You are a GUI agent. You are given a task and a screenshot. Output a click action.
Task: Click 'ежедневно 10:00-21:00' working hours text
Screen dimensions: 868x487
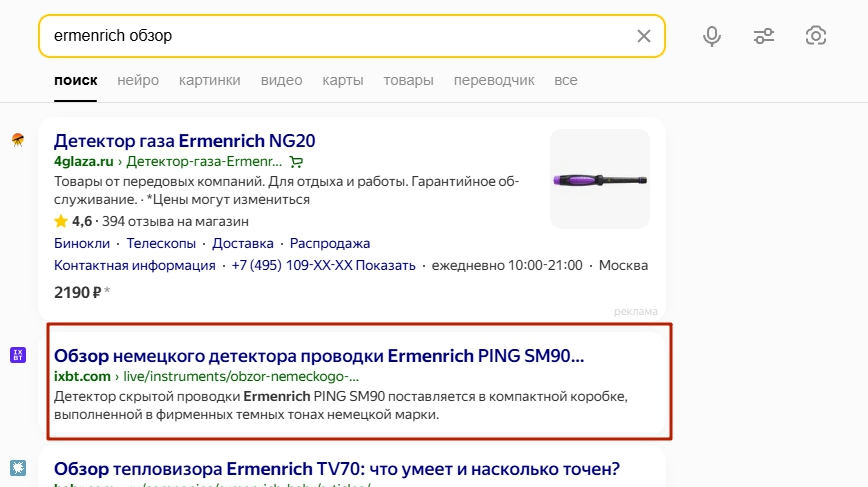pos(507,265)
